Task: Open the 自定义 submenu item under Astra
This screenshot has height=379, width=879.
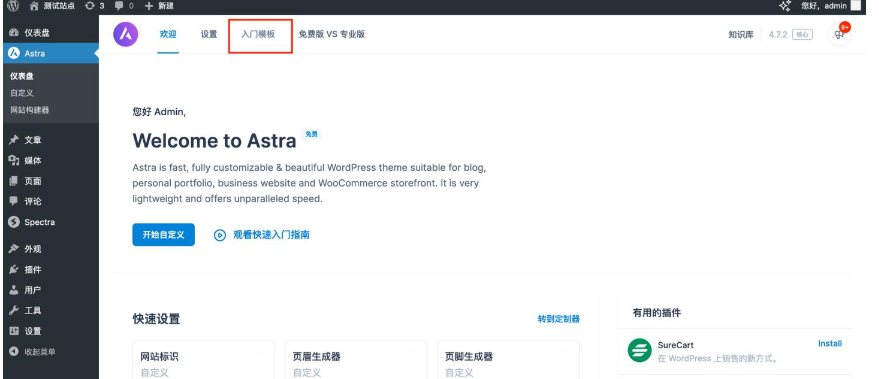Action: [22, 93]
